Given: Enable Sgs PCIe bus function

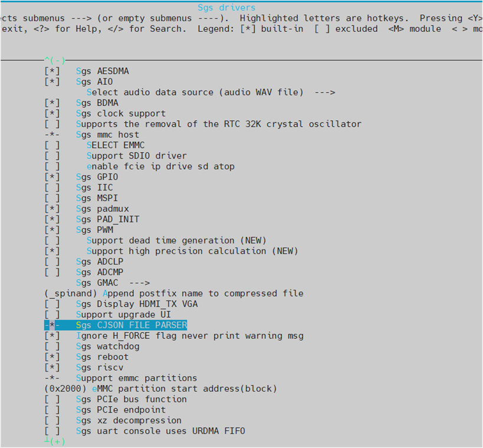Looking at the screenshot, I should pos(52,399).
